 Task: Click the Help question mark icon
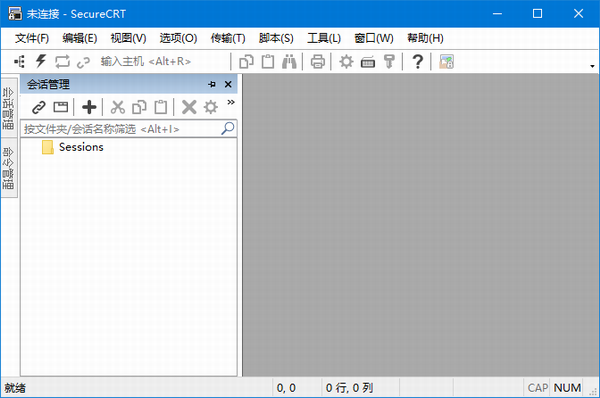coord(418,62)
